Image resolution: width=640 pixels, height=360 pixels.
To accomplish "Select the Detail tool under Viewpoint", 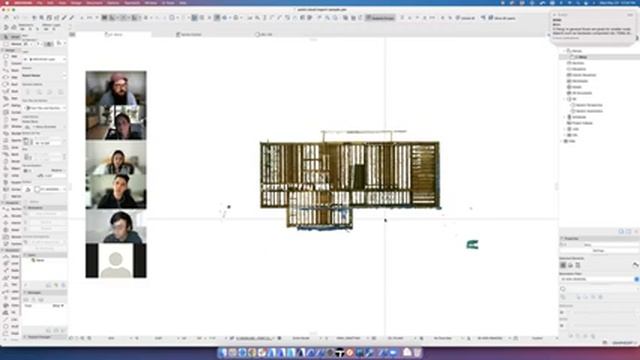I will 11,230.
